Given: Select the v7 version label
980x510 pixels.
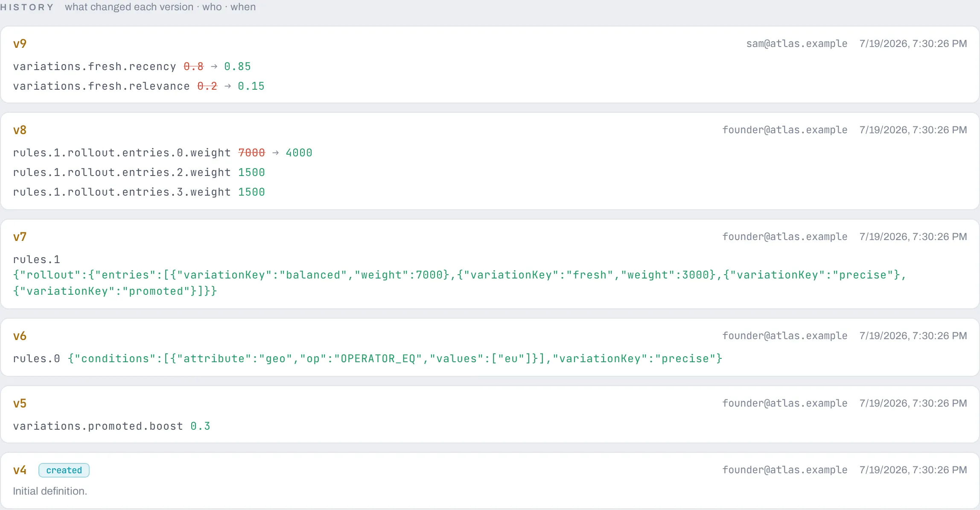Looking at the screenshot, I should tap(20, 237).
